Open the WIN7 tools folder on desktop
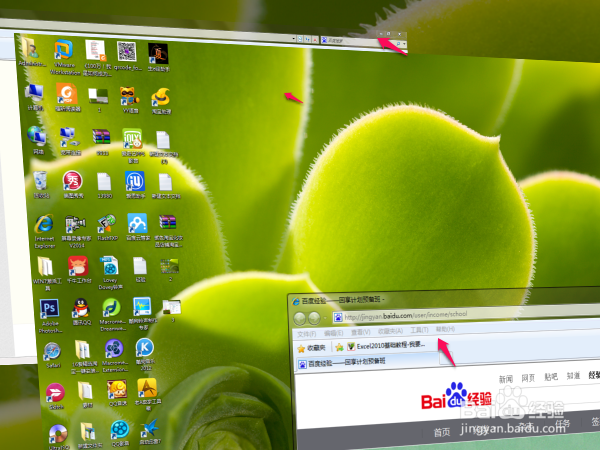This screenshot has height=450, width=600. point(47,273)
